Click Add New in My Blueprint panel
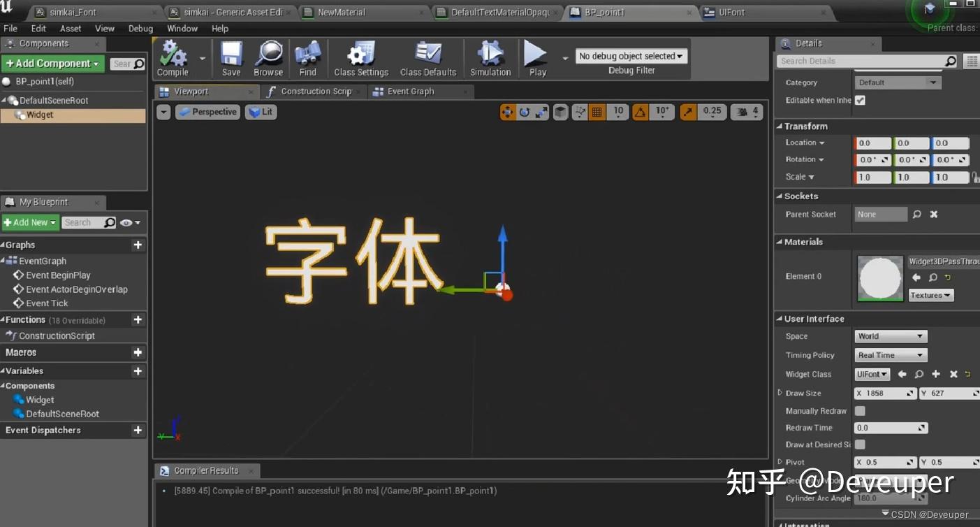 click(29, 222)
